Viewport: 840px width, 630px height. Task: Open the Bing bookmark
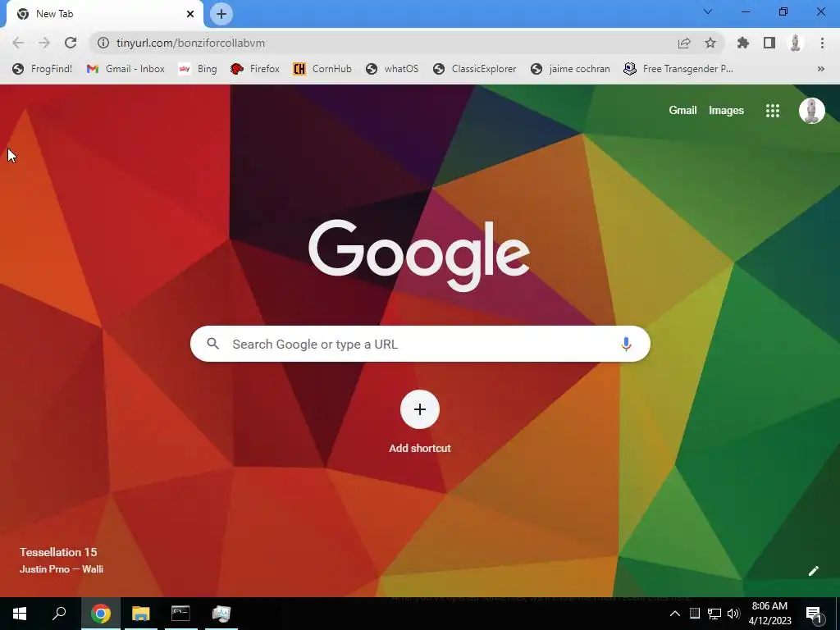click(198, 69)
